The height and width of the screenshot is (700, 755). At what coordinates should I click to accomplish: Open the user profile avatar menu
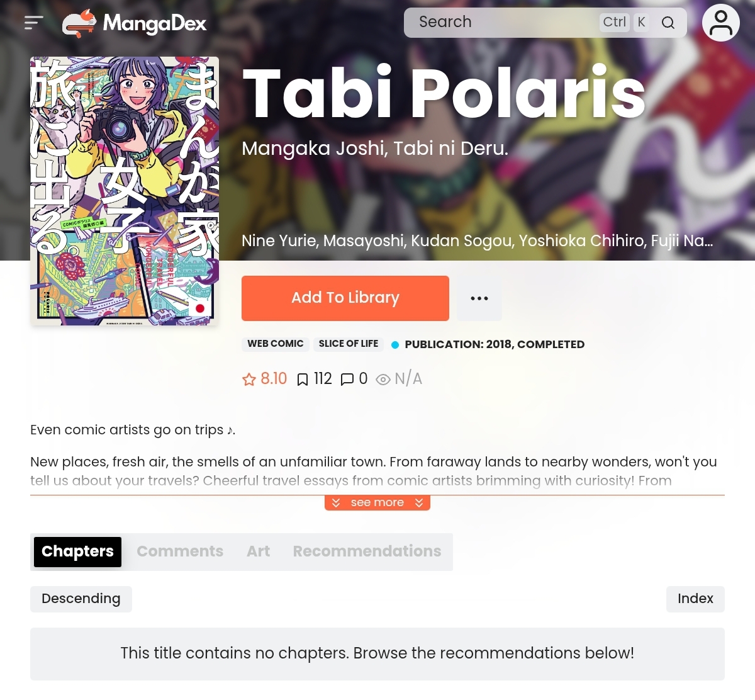click(721, 23)
